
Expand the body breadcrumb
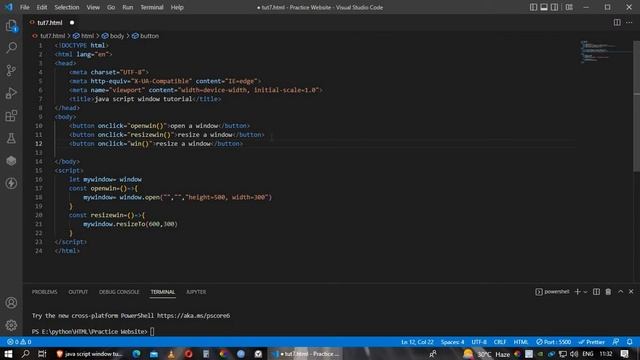click(113, 36)
